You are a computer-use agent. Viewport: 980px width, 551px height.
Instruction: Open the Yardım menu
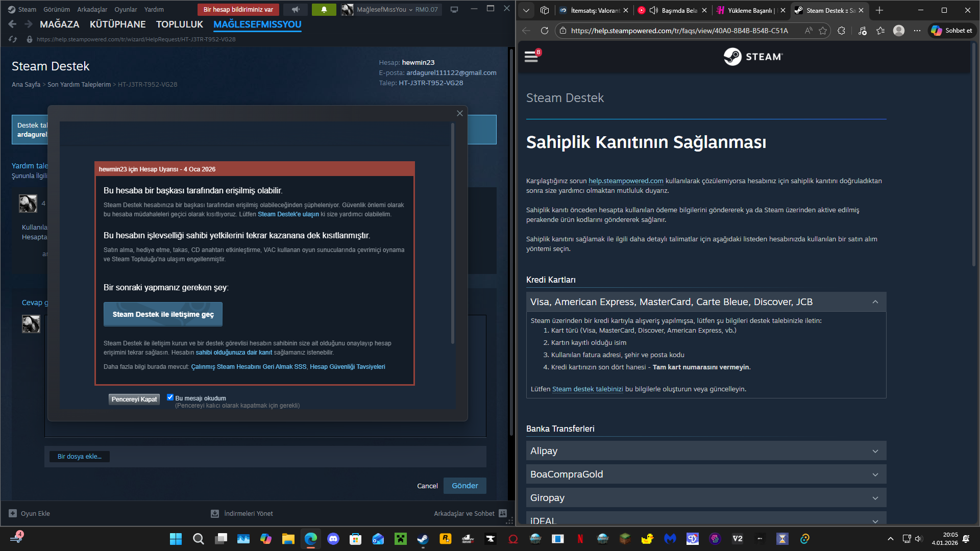point(154,10)
